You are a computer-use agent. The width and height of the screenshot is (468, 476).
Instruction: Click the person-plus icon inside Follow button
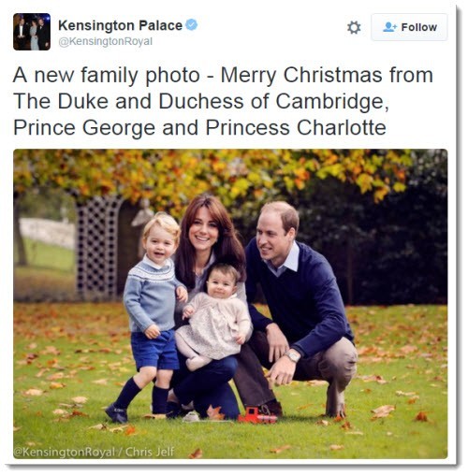[x=389, y=27]
